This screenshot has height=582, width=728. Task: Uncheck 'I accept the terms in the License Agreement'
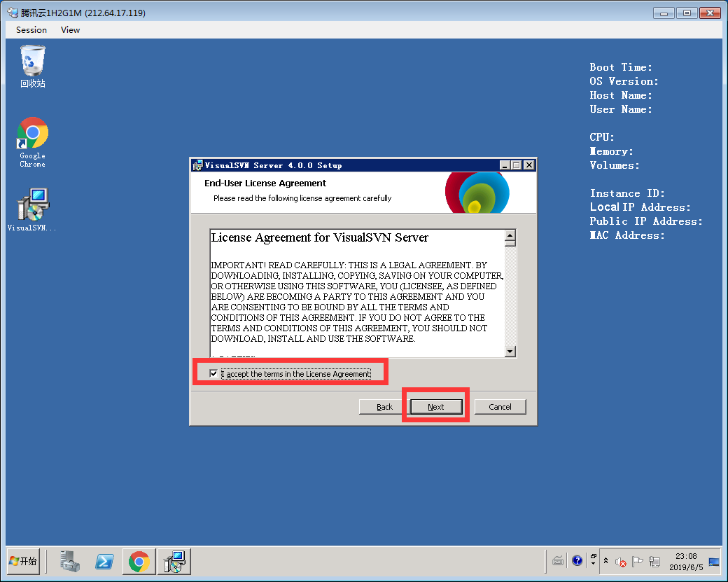[x=214, y=373]
